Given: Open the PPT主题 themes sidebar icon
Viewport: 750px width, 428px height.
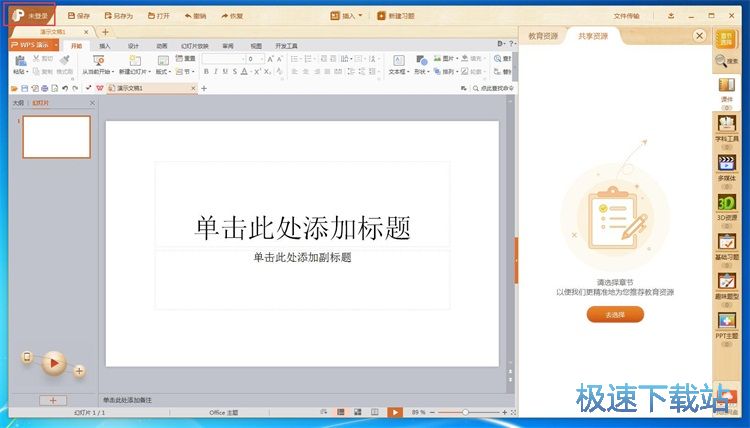Looking at the screenshot, I should pyautogui.click(x=726, y=323).
